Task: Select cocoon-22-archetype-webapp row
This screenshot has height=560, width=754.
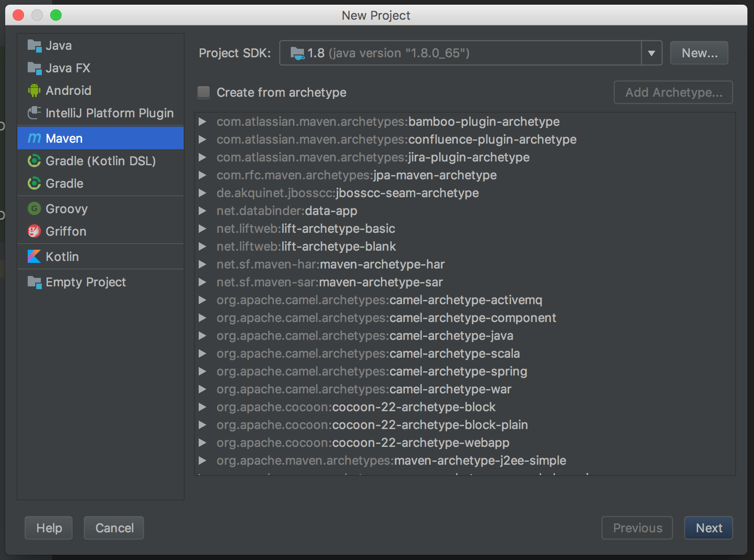Action: pos(465,443)
